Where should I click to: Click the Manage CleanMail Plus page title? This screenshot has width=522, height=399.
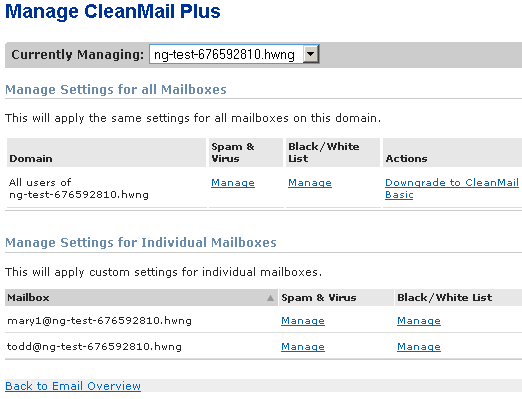click(113, 11)
